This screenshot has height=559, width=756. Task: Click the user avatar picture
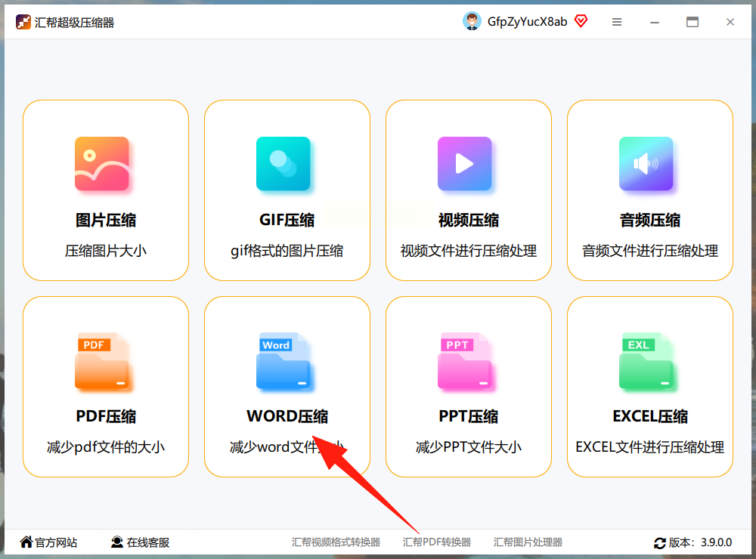(x=472, y=21)
